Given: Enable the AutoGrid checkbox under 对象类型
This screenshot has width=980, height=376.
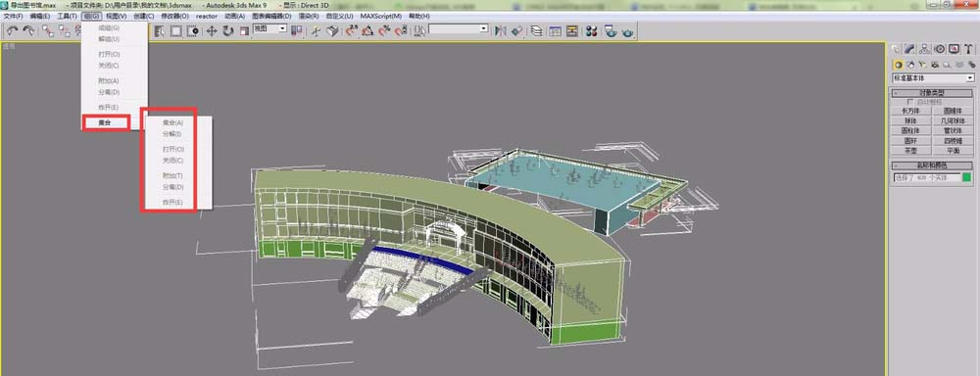Looking at the screenshot, I should [910, 102].
